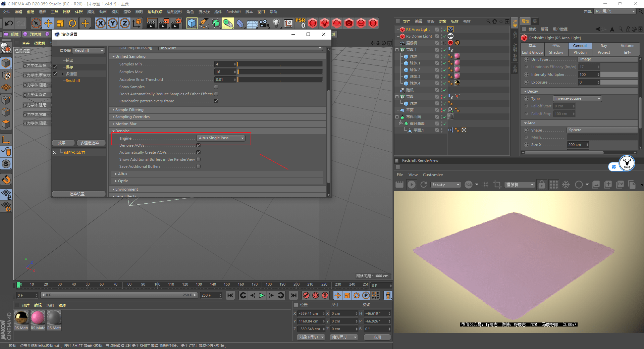Click the crop region icon in RenderView
Viewport: 644px width, 349px height.
pyautogui.click(x=497, y=185)
